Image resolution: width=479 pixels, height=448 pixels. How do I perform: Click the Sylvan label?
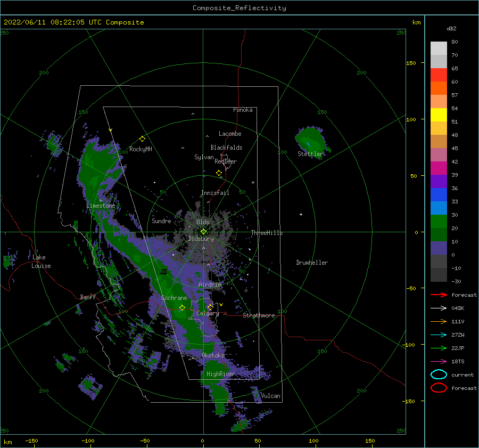[204, 157]
